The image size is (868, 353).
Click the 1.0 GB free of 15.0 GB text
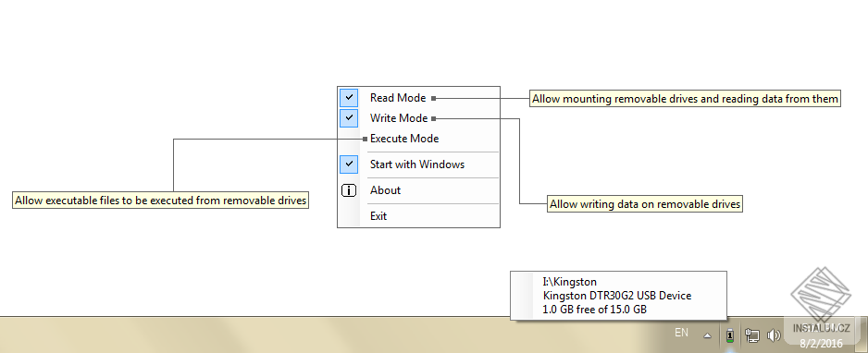tap(595, 310)
